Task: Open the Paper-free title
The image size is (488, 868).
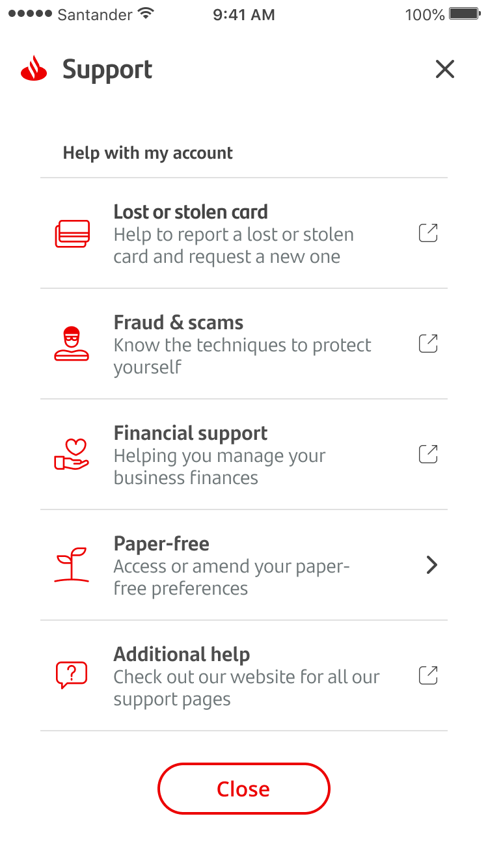Action: click(161, 544)
